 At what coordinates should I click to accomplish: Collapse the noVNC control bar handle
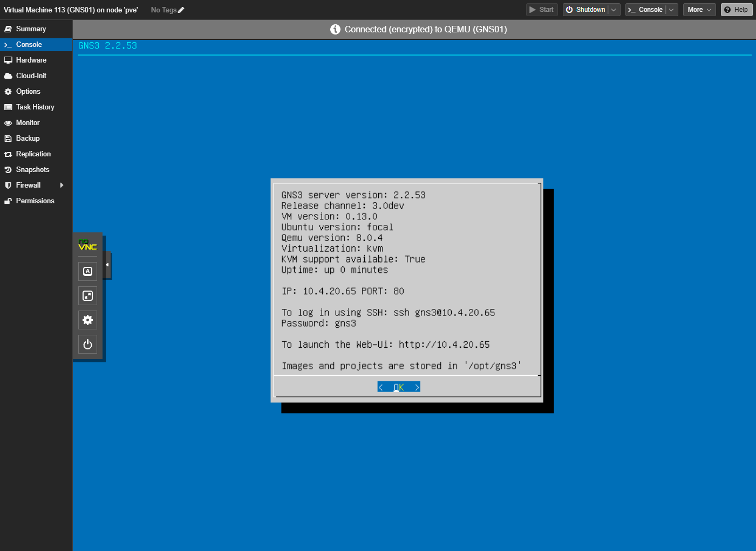pos(107,265)
